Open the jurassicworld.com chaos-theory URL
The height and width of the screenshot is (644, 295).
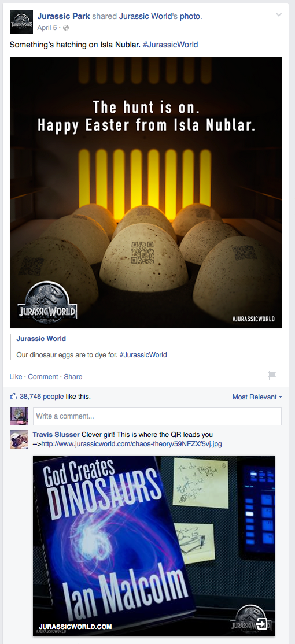[132, 444]
